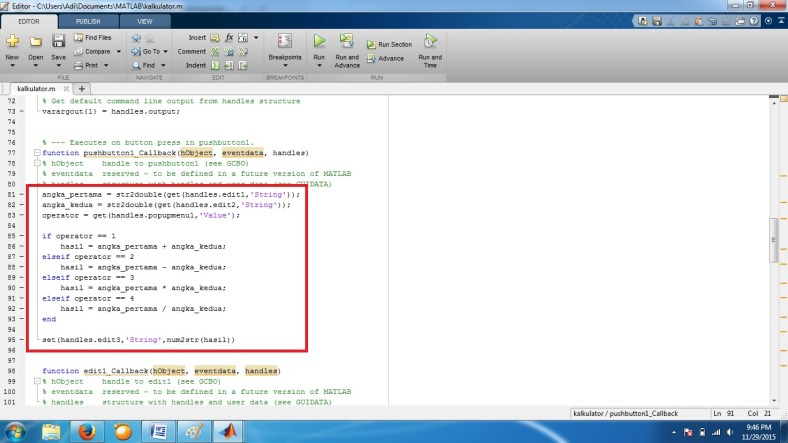The image size is (788, 443).
Task: Switch to the VIEW tab
Action: tap(145, 20)
